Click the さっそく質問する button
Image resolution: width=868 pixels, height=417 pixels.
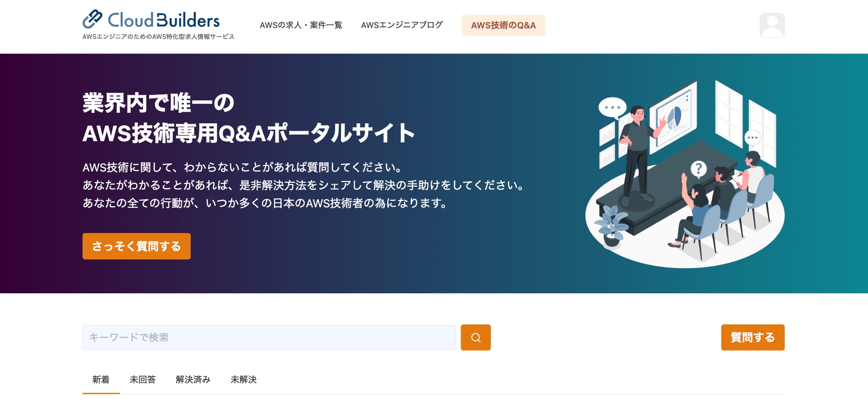137,246
